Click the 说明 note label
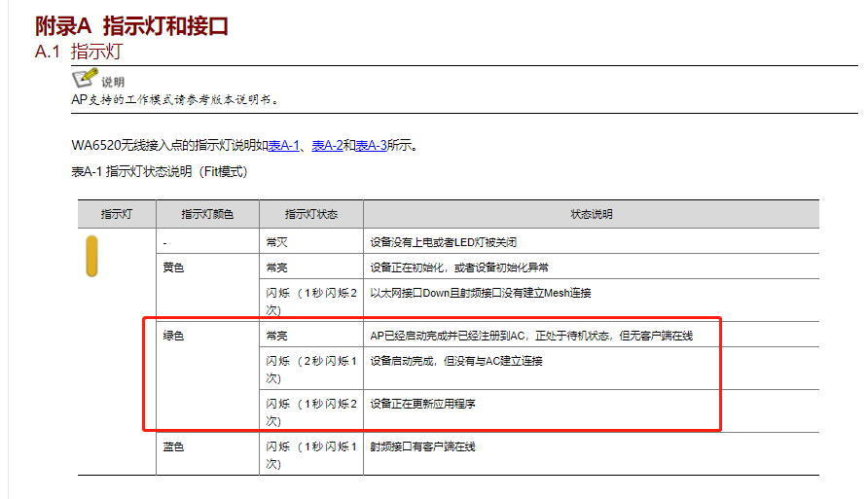Screen dimensions: 868x499 (x=113, y=83)
